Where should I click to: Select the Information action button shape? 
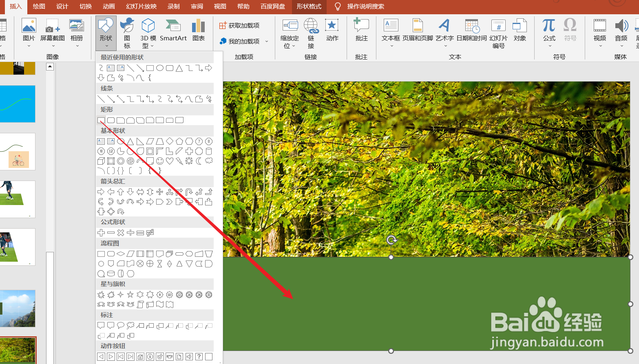150,357
